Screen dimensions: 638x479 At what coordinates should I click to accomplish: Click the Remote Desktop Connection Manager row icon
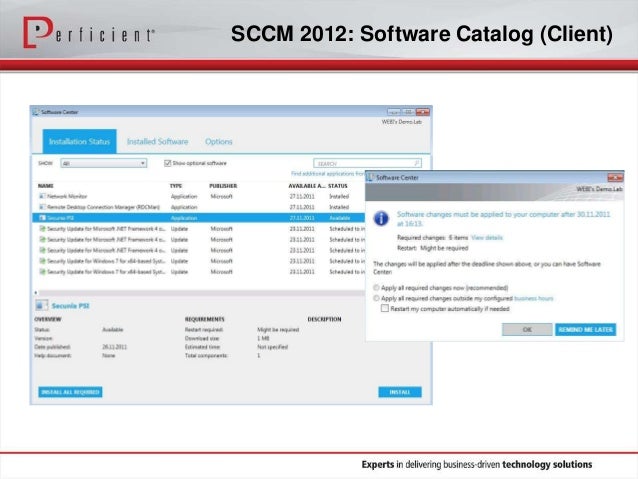42,207
